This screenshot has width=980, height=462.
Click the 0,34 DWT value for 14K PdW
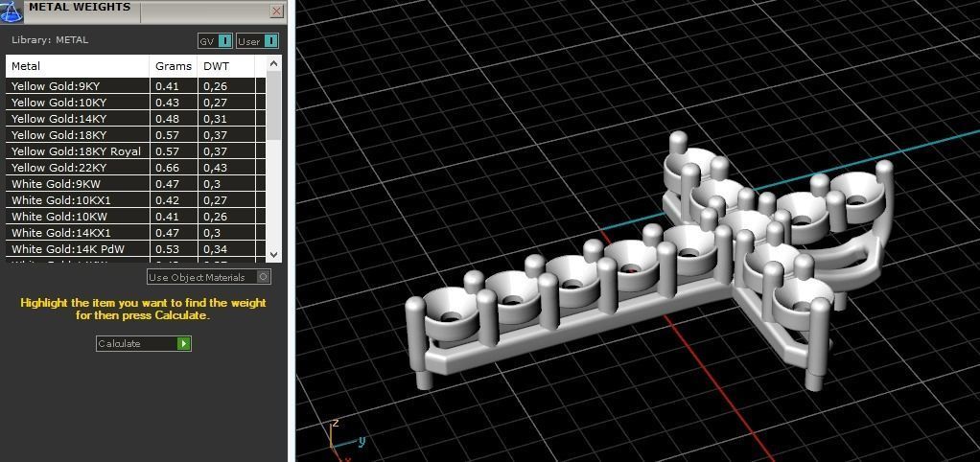click(x=215, y=248)
